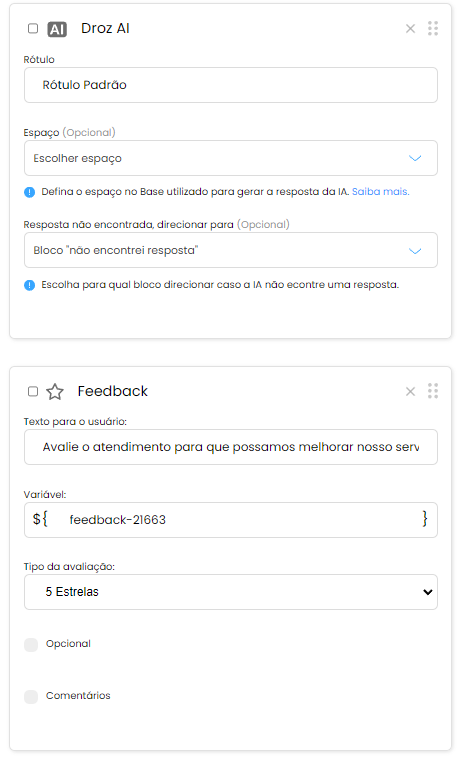Enable the Opcional toggle
This screenshot has width=462, height=759.
[x=31, y=645]
